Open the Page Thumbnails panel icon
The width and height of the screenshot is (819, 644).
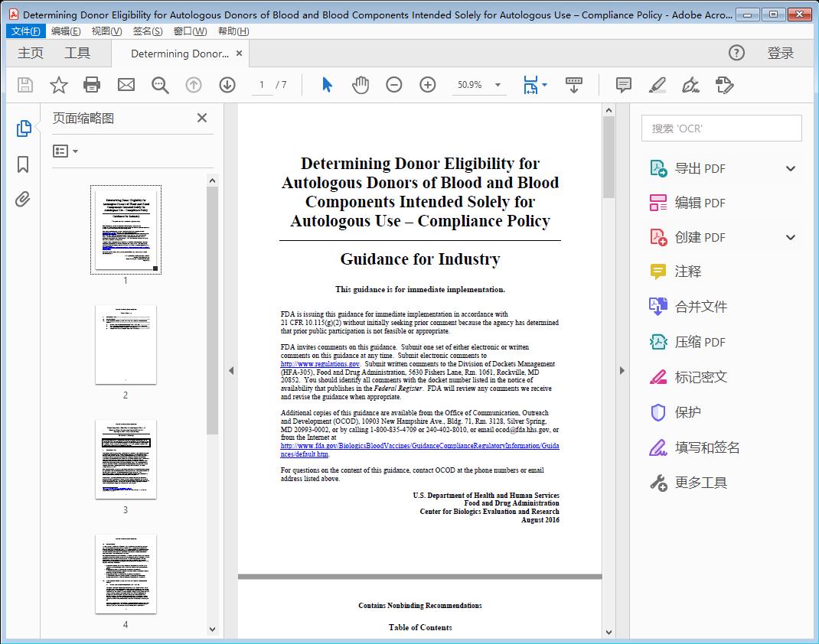point(23,129)
